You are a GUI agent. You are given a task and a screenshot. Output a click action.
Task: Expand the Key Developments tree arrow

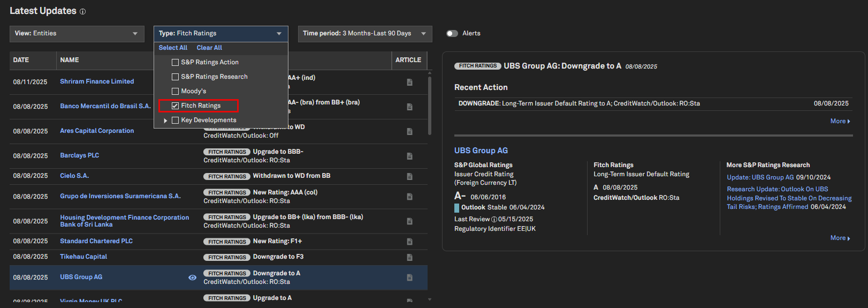(165, 121)
